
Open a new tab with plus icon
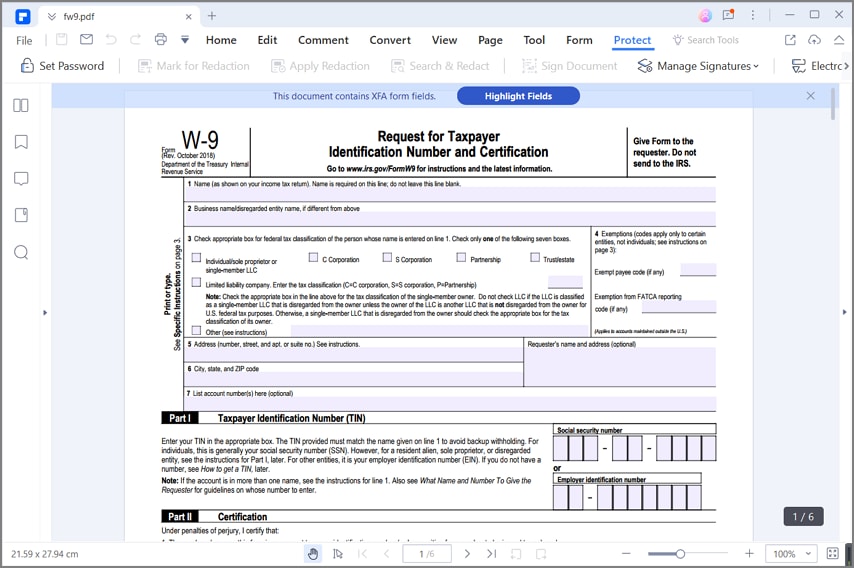[x=212, y=16]
